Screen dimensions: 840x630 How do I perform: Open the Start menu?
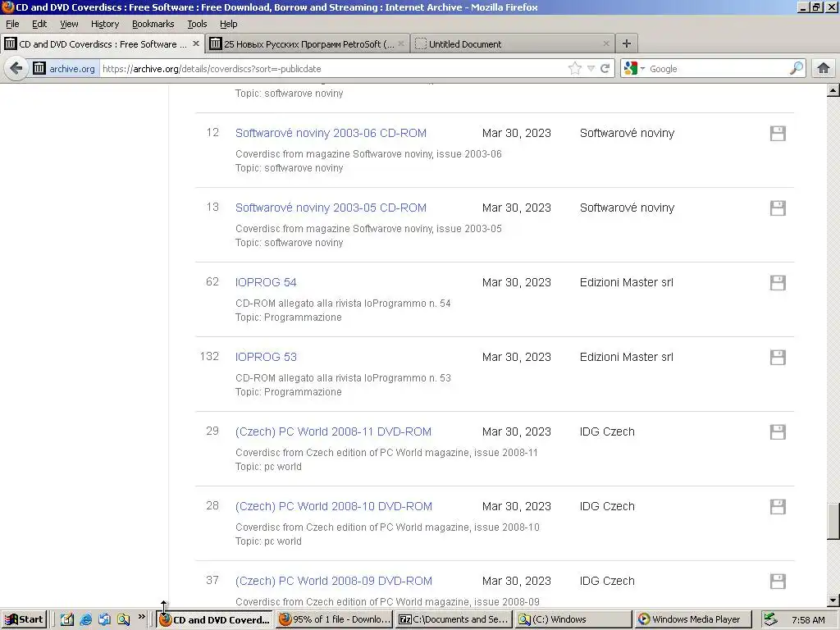pyautogui.click(x=24, y=620)
